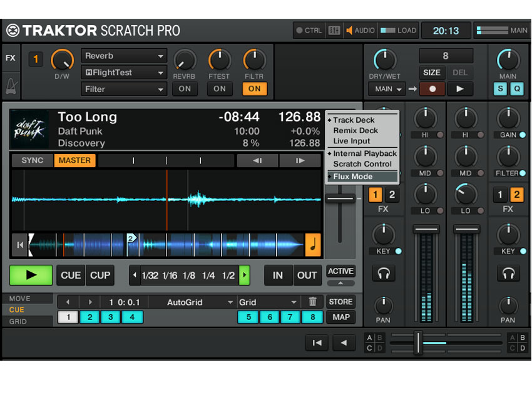Toggle the ACTIVE loop button

click(340, 272)
